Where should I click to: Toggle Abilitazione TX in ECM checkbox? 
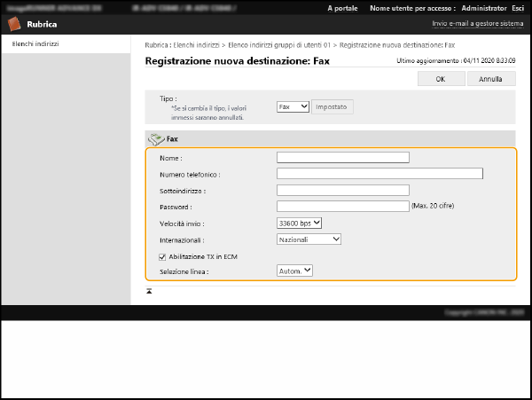coord(162,256)
